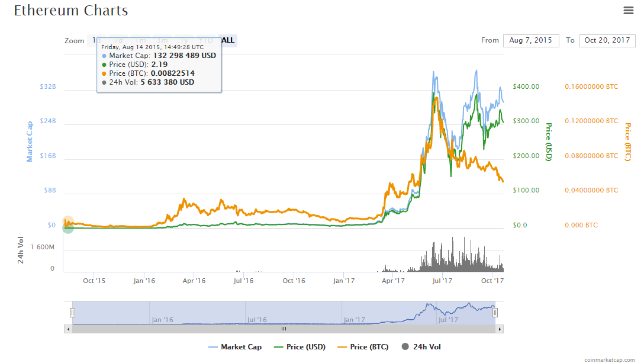Viewport: 644px width, 363px height.
Task: Click the 0.16000000 BTC axis label
Action: (x=591, y=86)
